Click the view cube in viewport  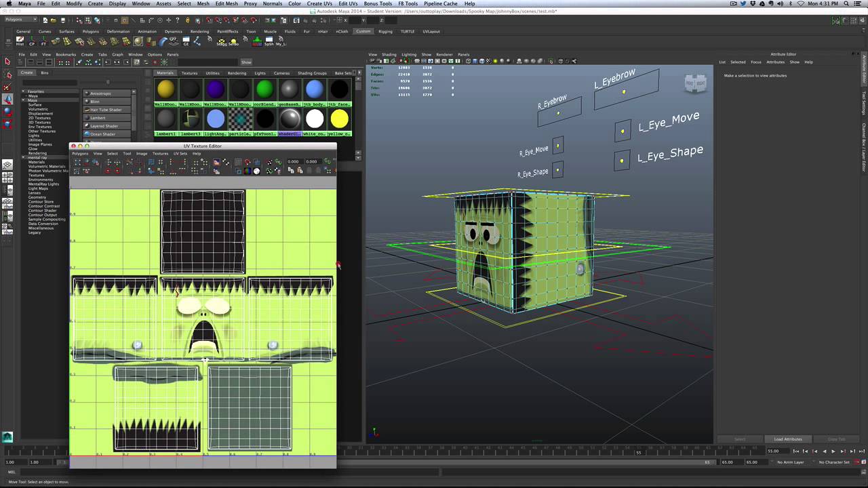point(696,83)
